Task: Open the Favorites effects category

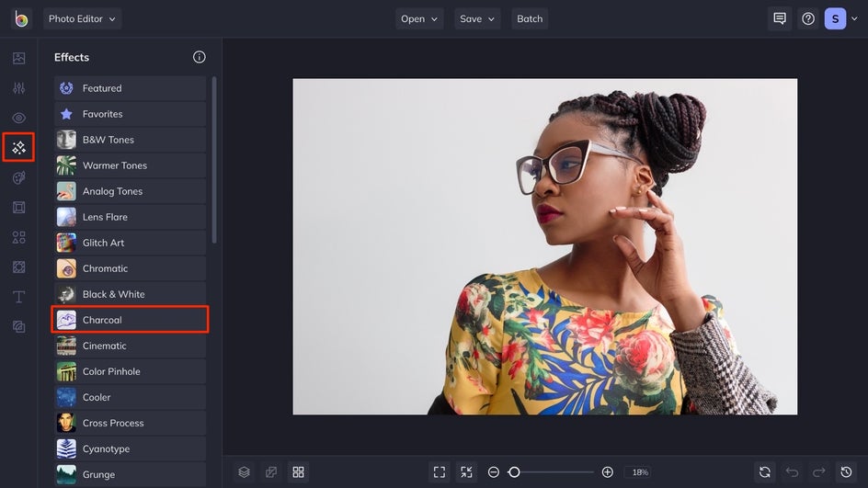Action: (x=130, y=114)
